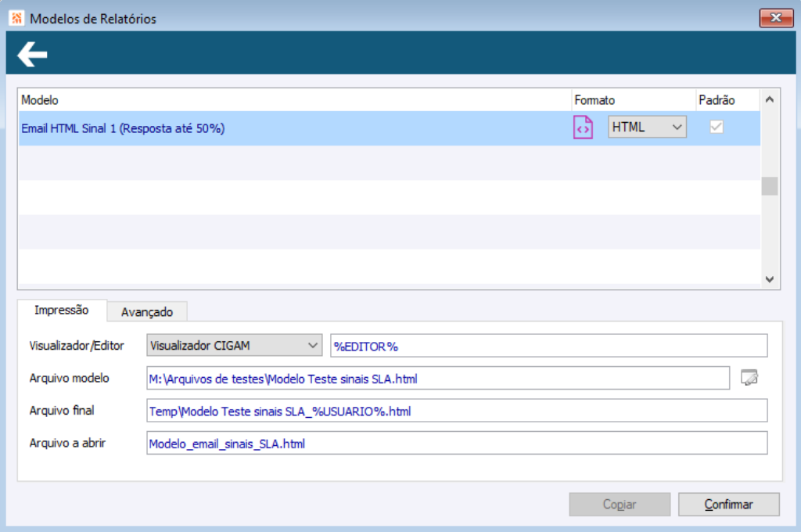Toggle the Padrão checkbox for Email HTML
The height and width of the screenshot is (532, 801).
tap(717, 127)
